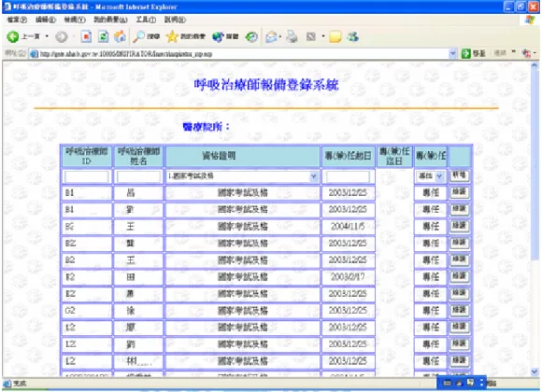The height and width of the screenshot is (392, 542).
Task: Launch the Messenger people icon
Action: [x=353, y=36]
